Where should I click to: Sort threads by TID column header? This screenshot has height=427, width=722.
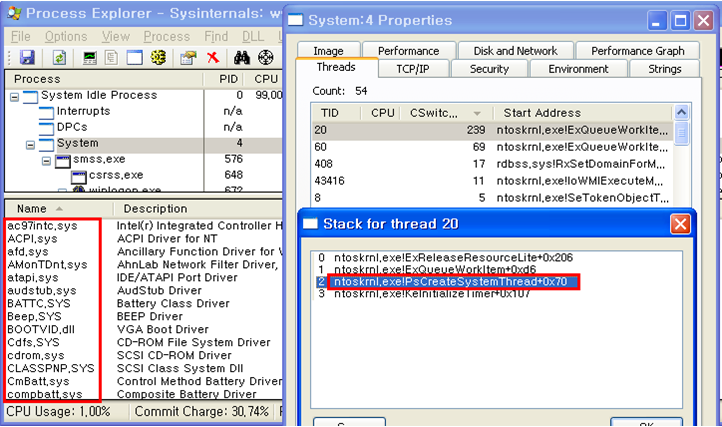335,113
